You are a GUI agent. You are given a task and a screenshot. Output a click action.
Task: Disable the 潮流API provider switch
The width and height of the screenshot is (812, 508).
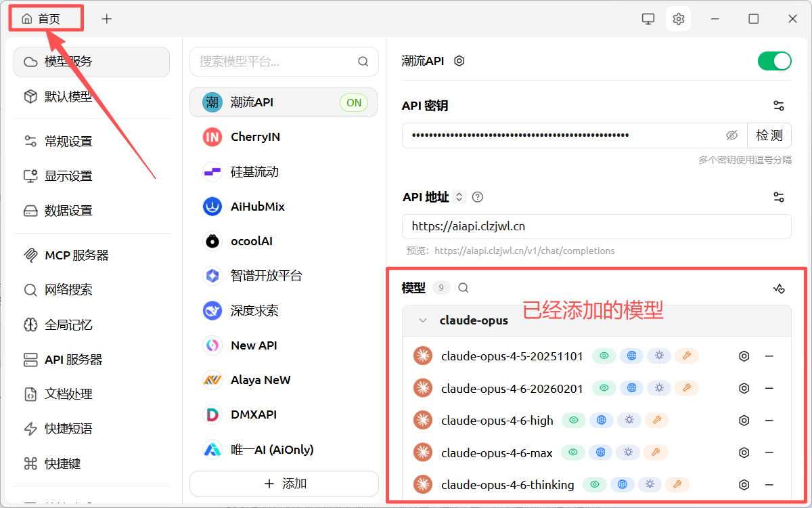point(774,61)
